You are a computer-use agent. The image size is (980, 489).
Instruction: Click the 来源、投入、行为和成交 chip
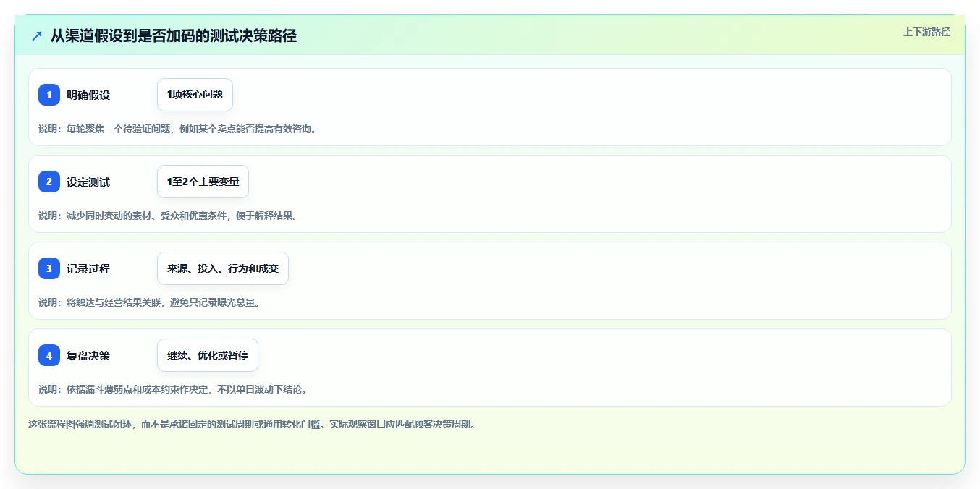pyautogui.click(x=223, y=268)
